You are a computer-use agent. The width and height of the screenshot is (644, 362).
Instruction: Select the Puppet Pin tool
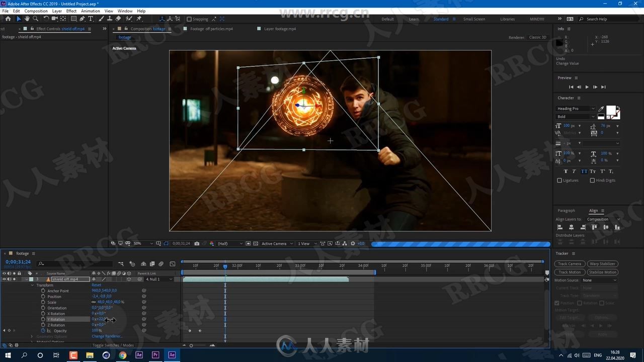point(139,19)
